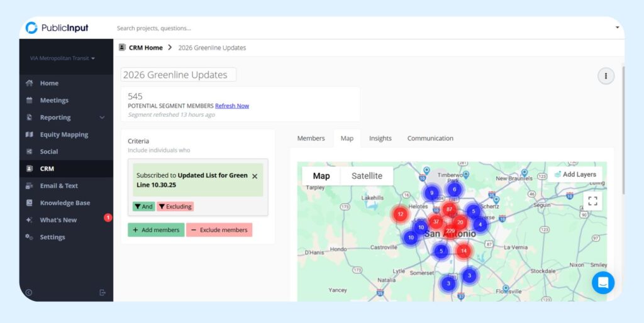This screenshot has width=644, height=323.
Task: Click the Equity Mapping sidebar icon
Action: click(29, 134)
